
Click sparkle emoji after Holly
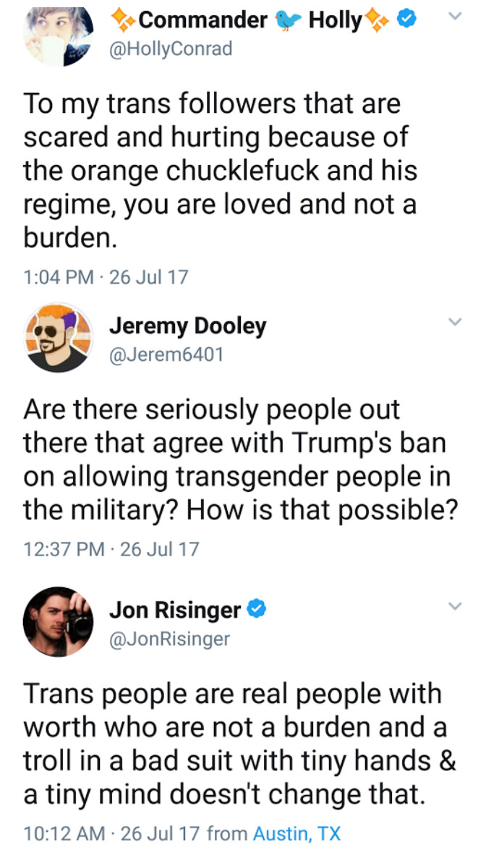pos(378,21)
